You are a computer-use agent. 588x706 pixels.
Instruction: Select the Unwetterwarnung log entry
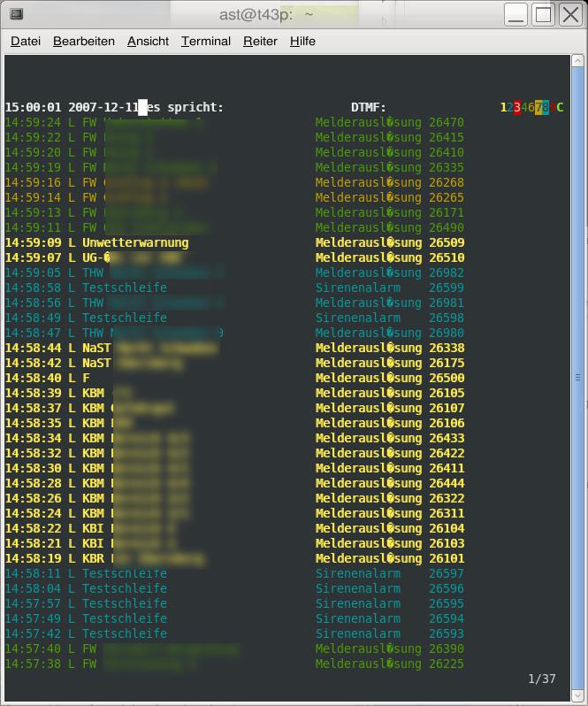pyautogui.click(x=134, y=242)
